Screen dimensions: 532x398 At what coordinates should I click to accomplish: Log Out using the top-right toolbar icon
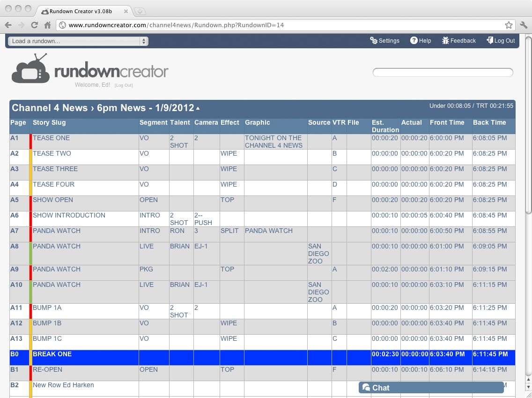pos(501,41)
